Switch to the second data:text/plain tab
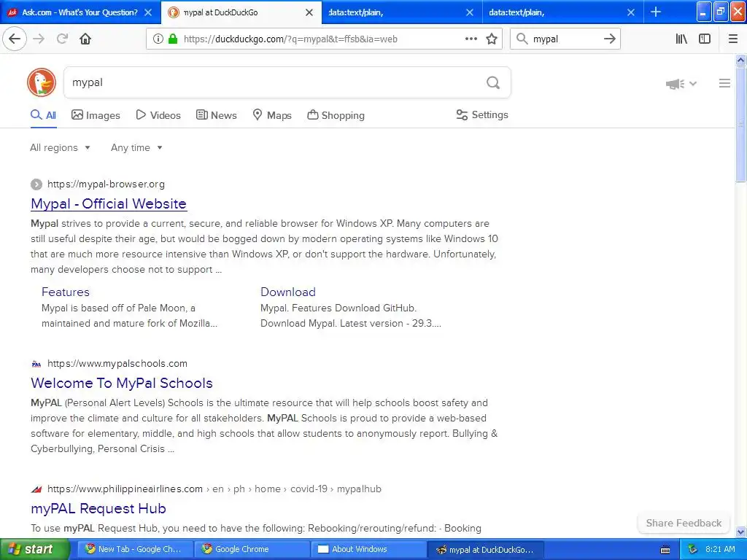 562,12
